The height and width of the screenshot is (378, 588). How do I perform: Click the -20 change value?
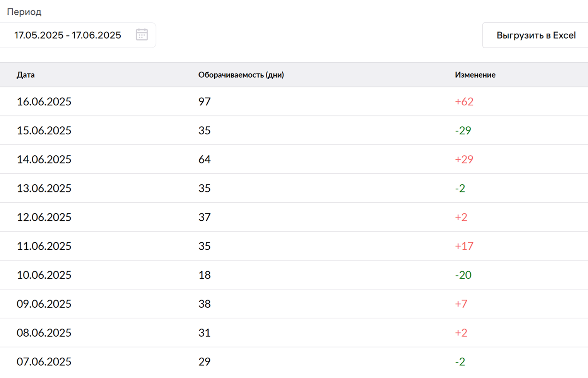tap(463, 275)
